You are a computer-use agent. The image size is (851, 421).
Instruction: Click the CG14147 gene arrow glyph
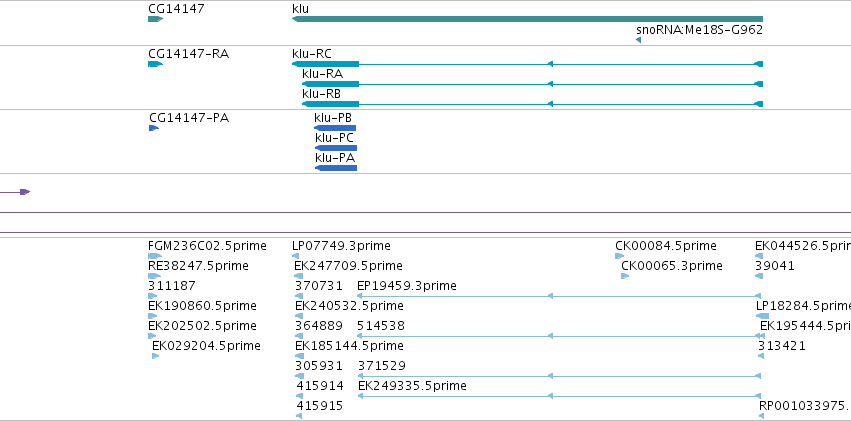(x=155, y=19)
